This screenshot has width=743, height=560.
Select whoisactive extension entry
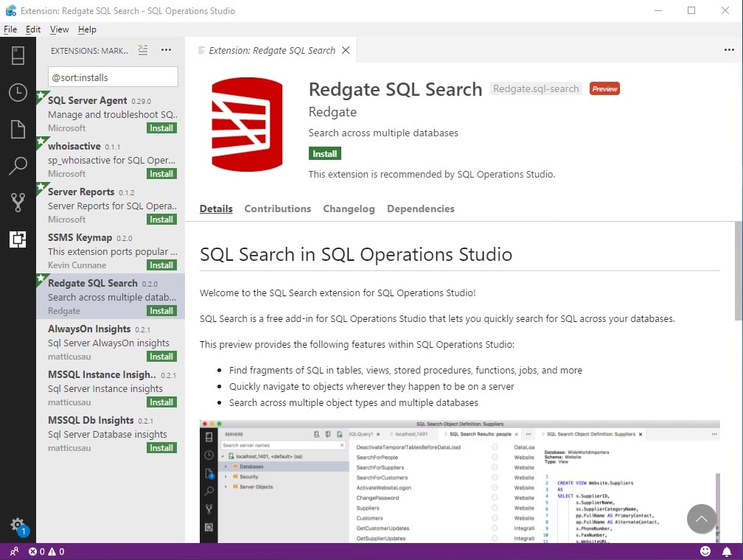tap(111, 160)
